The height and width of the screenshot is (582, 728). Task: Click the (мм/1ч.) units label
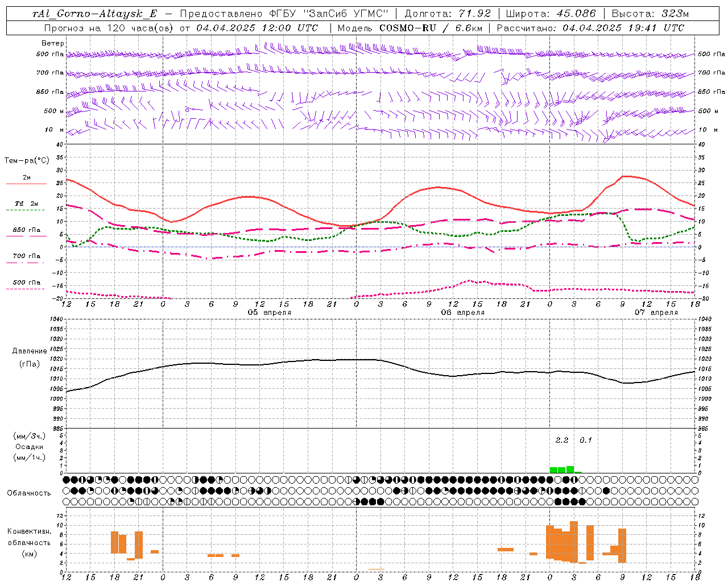(x=30, y=458)
